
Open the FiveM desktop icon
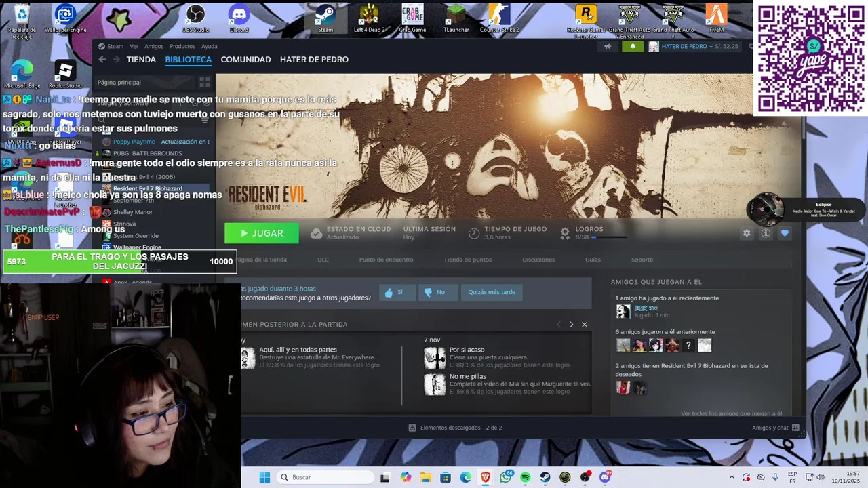[x=716, y=18]
